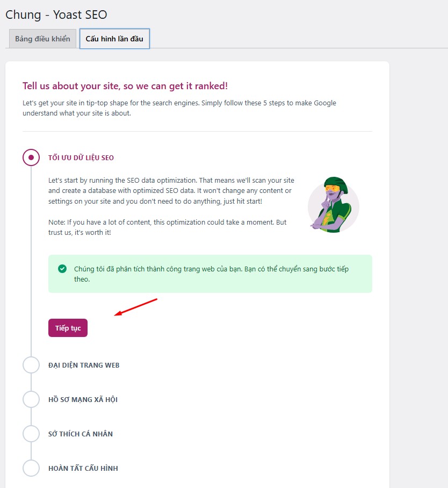Click the Yoast assistant illustration
The image size is (448, 488).
click(334, 205)
